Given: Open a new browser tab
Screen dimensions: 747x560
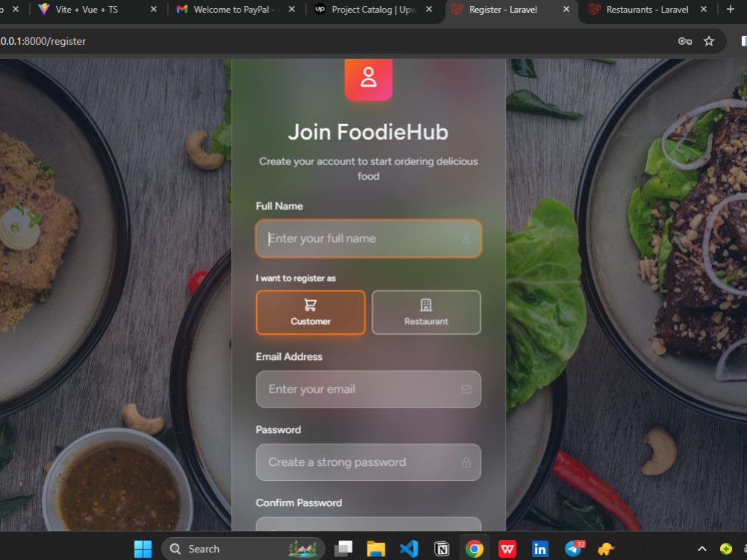Looking at the screenshot, I should (730, 9).
